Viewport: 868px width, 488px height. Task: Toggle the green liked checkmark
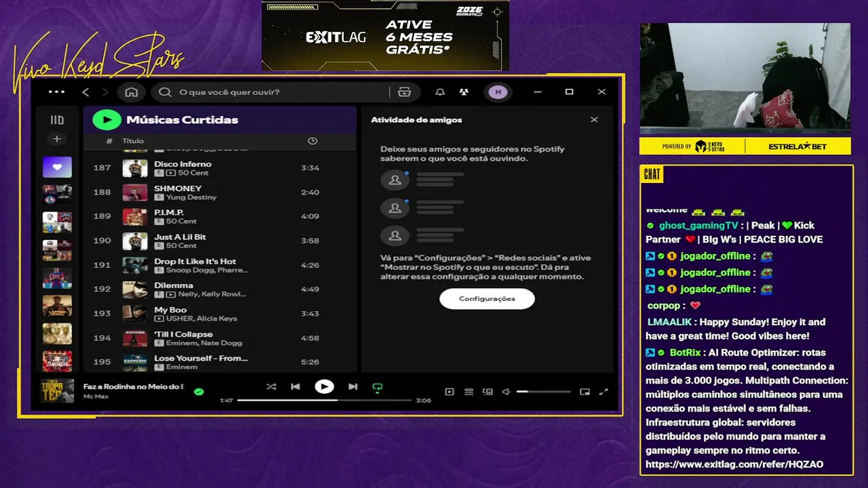199,392
